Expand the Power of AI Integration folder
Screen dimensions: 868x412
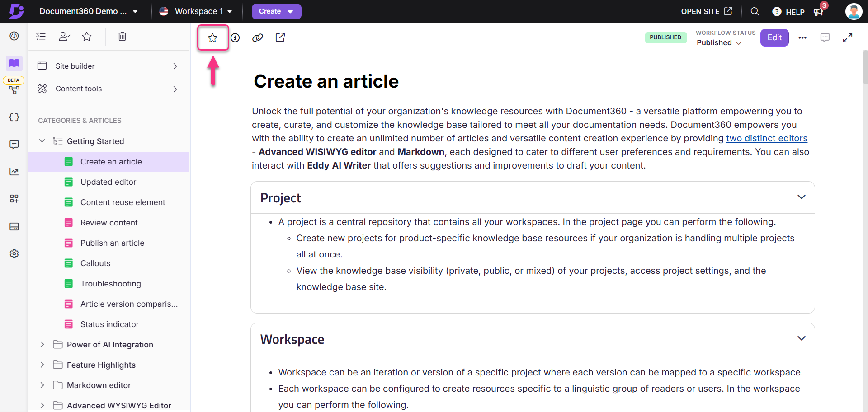(42, 344)
